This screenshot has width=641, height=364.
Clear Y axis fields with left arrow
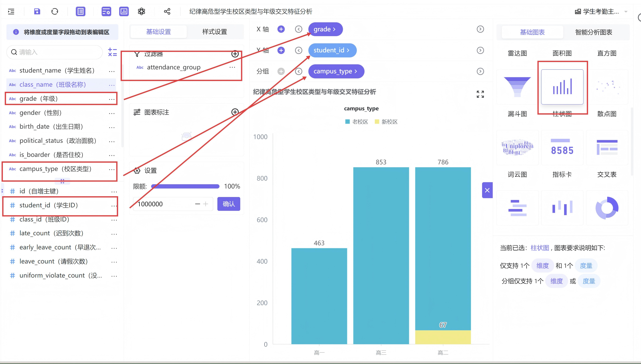(299, 50)
